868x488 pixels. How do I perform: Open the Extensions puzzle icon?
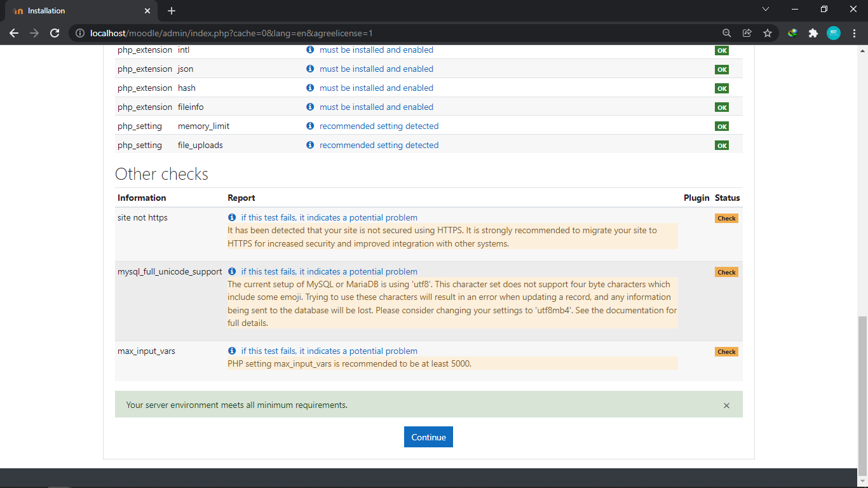pyautogui.click(x=813, y=33)
